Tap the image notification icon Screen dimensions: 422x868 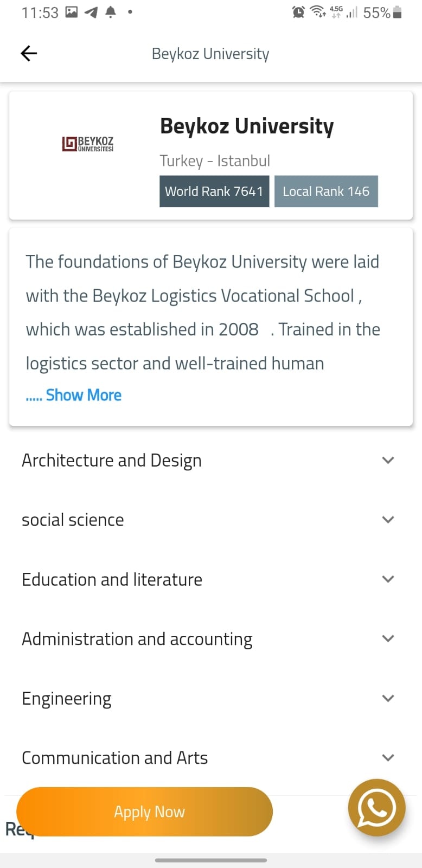point(72,12)
